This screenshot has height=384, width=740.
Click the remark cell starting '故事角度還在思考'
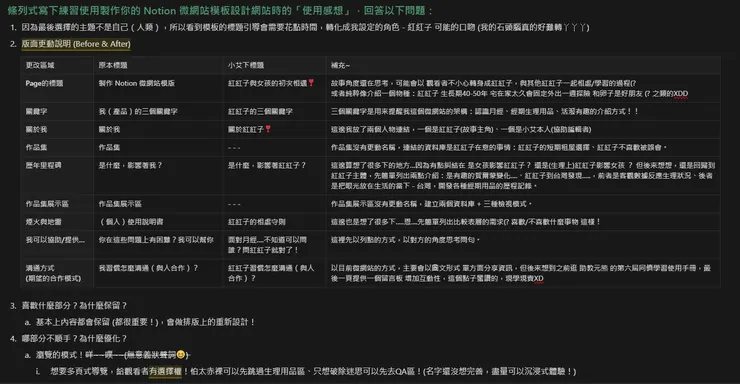(x=522, y=88)
